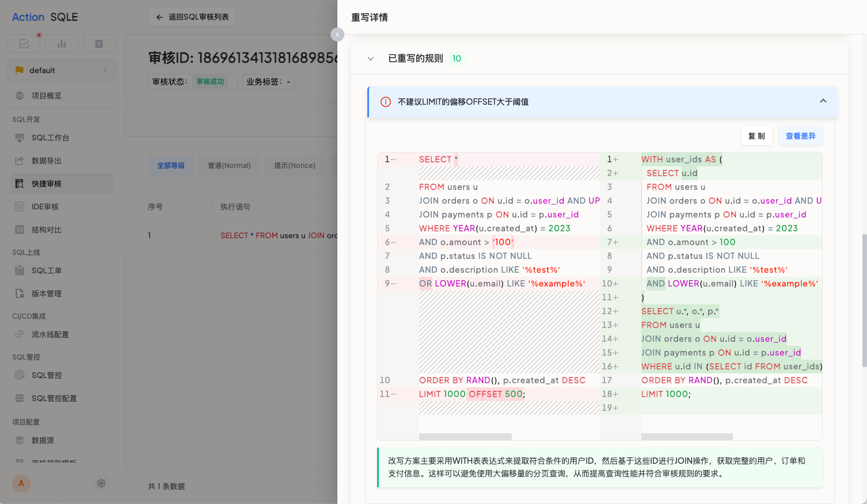
Task: Click the SQL工单 clipboard icon
Action: 20,270
